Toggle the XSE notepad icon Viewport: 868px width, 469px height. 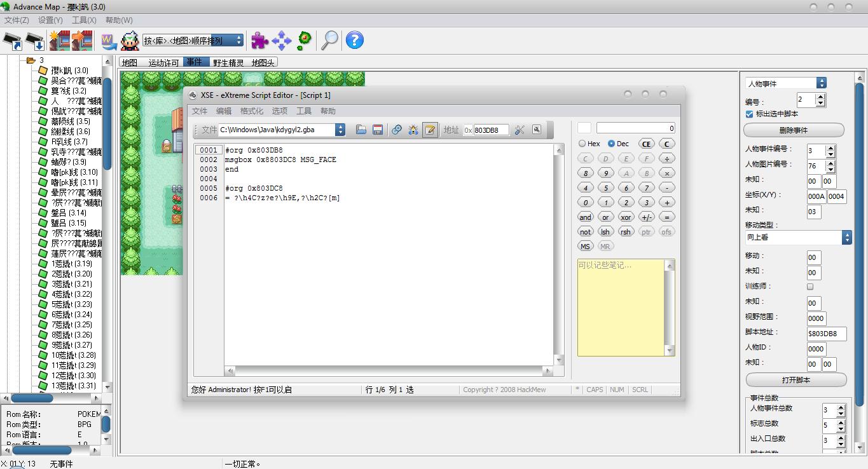pyautogui.click(x=430, y=130)
